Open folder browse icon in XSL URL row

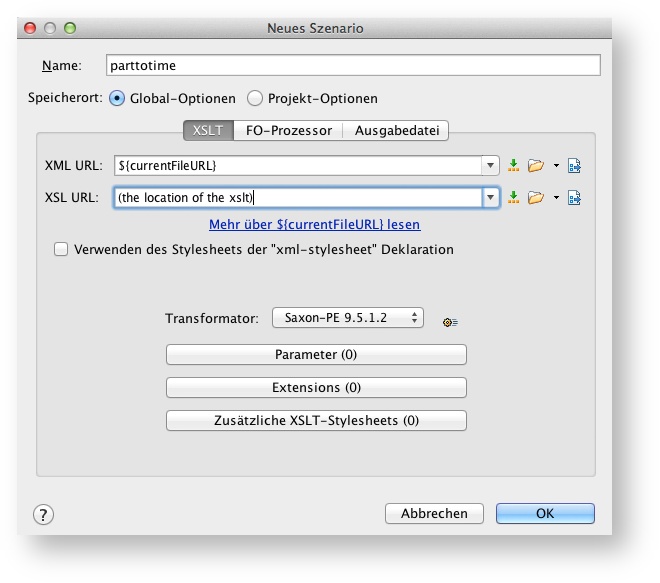click(535, 198)
